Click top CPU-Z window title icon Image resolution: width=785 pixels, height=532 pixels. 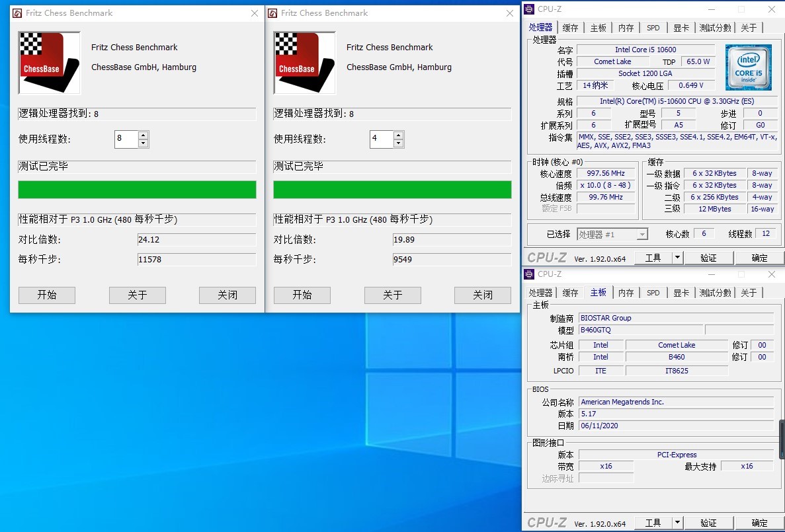point(529,9)
